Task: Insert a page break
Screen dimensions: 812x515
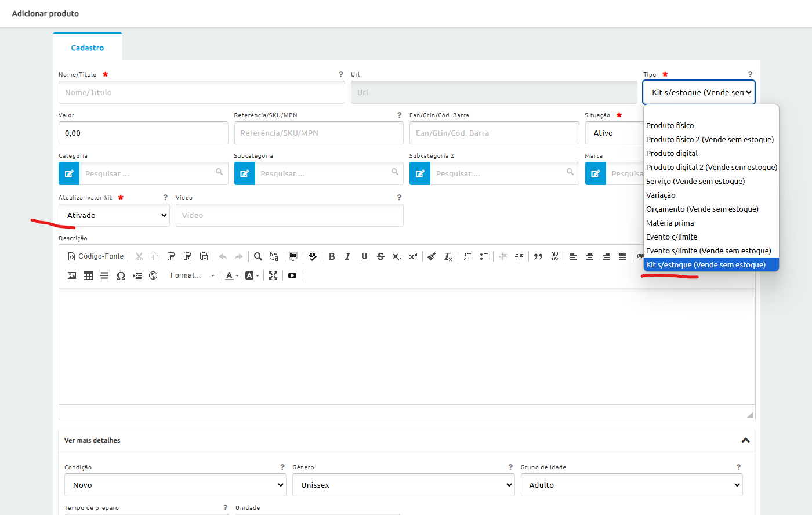Action: click(137, 275)
